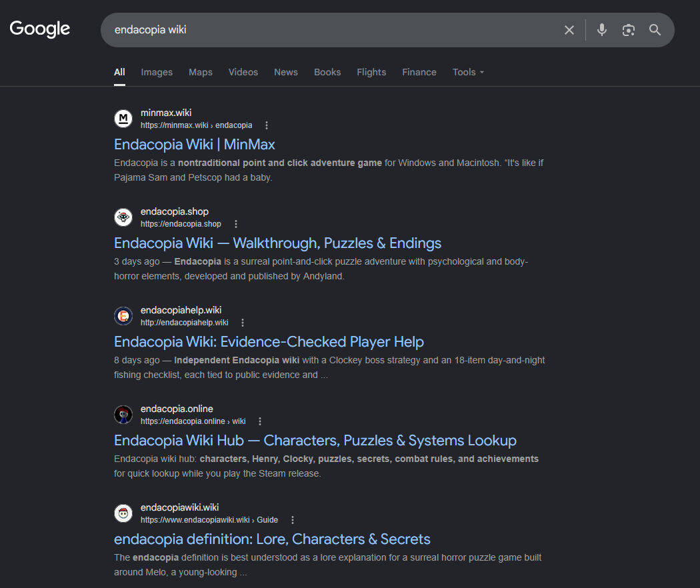Click the minmax.wiki favicon
The image size is (700, 588).
click(x=123, y=119)
